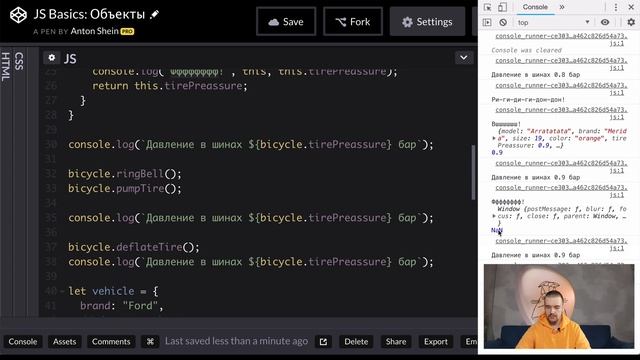Open the Export menu
The height and width of the screenshot is (360, 640).
[436, 342]
